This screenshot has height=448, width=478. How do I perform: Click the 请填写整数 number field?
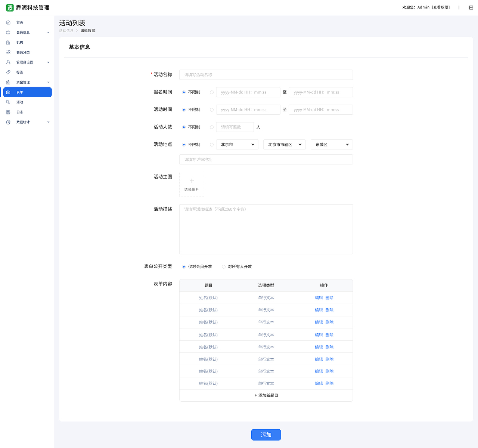point(235,127)
